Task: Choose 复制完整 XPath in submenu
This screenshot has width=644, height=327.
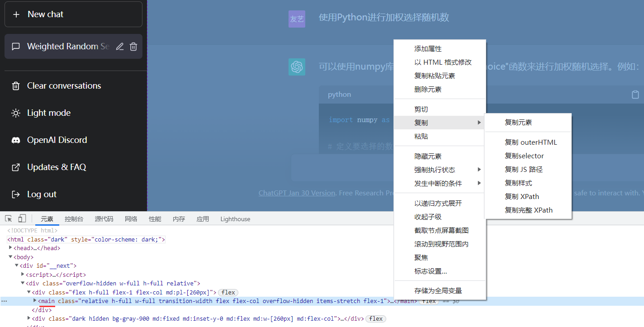Action: coord(528,210)
